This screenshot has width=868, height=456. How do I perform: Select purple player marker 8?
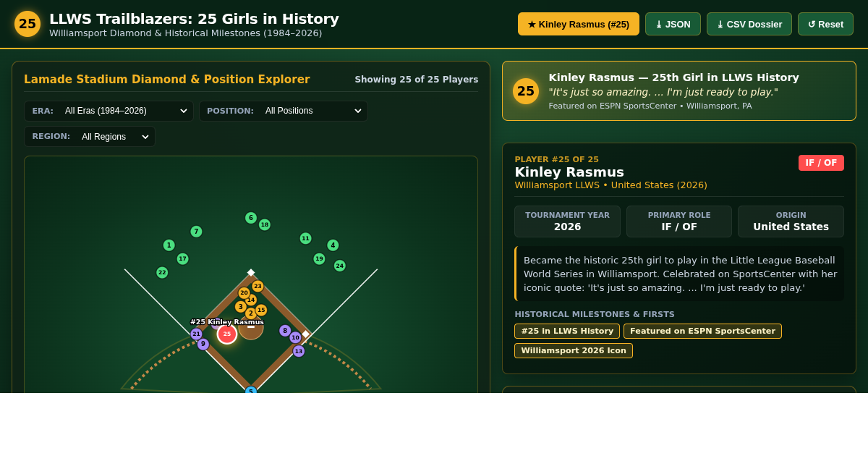pos(285,330)
